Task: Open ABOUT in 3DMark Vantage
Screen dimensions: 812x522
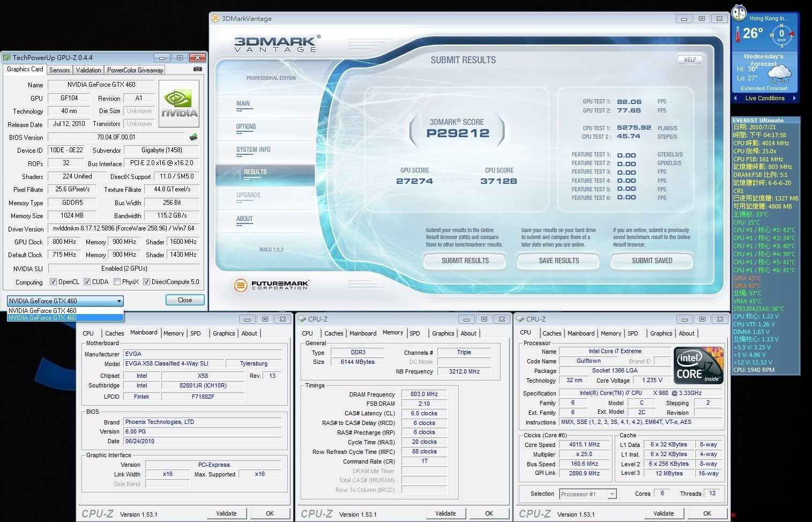Action: pyautogui.click(x=244, y=219)
